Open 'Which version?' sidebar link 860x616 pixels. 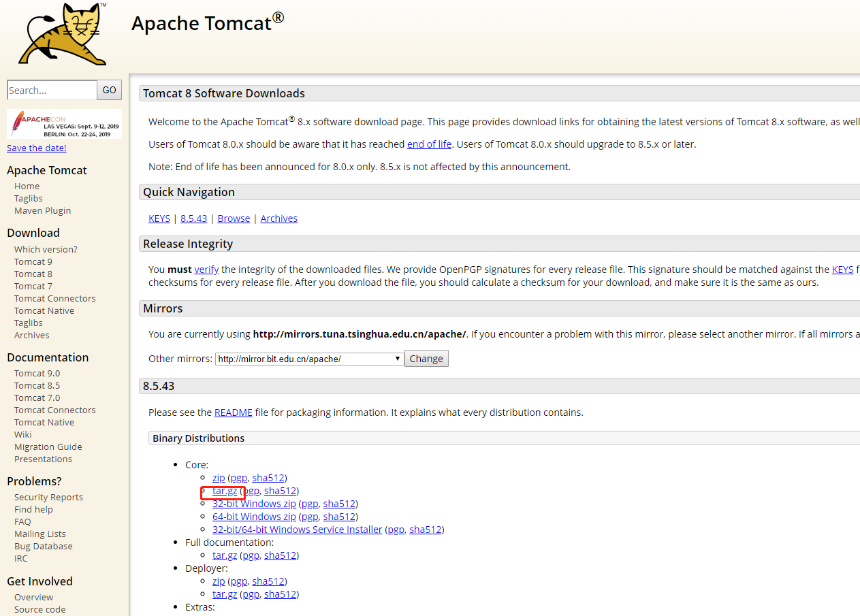pyautogui.click(x=46, y=249)
